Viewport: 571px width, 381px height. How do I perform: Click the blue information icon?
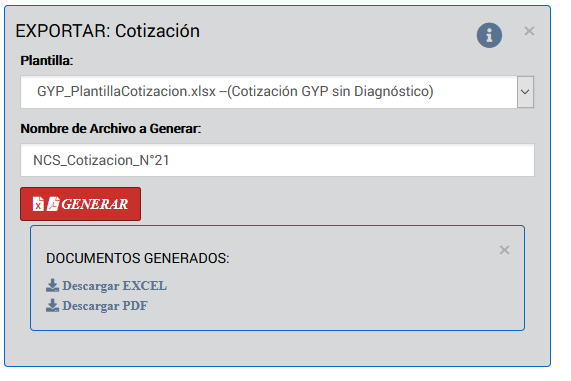(x=489, y=35)
